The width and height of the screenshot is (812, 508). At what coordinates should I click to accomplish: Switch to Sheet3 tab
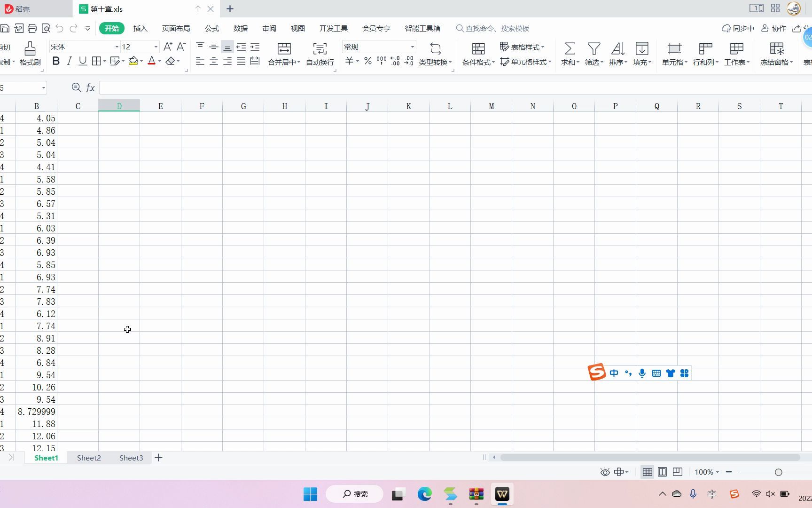[131, 458]
